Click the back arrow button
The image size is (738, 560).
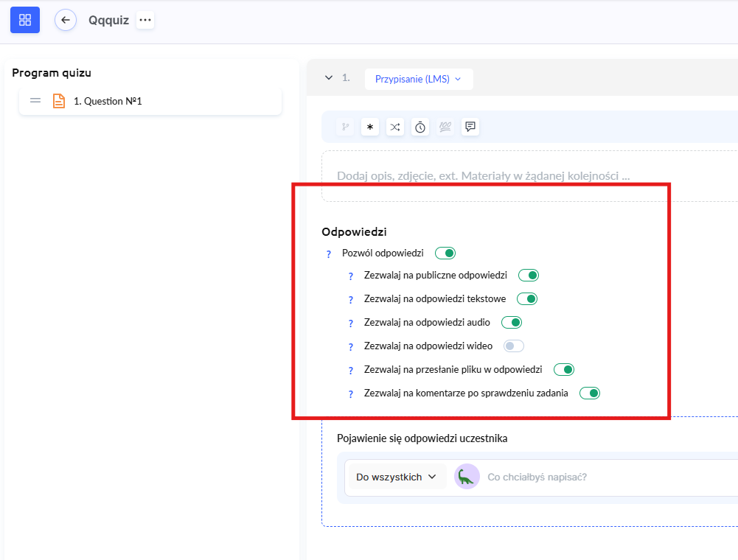tap(66, 20)
